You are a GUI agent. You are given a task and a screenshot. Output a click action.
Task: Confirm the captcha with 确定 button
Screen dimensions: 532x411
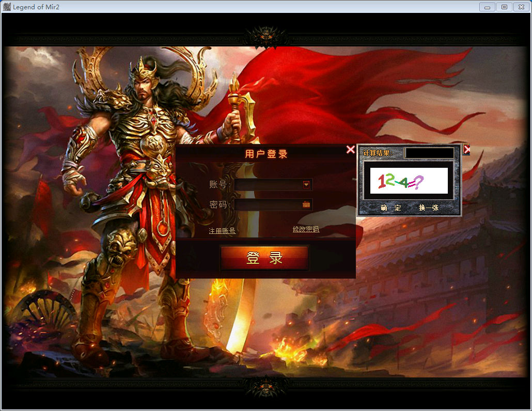391,208
